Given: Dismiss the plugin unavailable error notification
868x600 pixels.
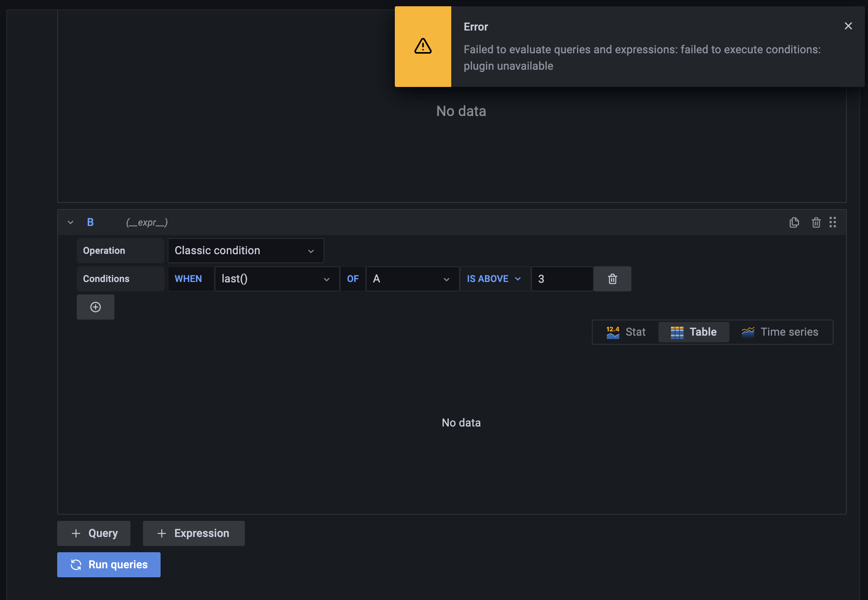Looking at the screenshot, I should (848, 26).
